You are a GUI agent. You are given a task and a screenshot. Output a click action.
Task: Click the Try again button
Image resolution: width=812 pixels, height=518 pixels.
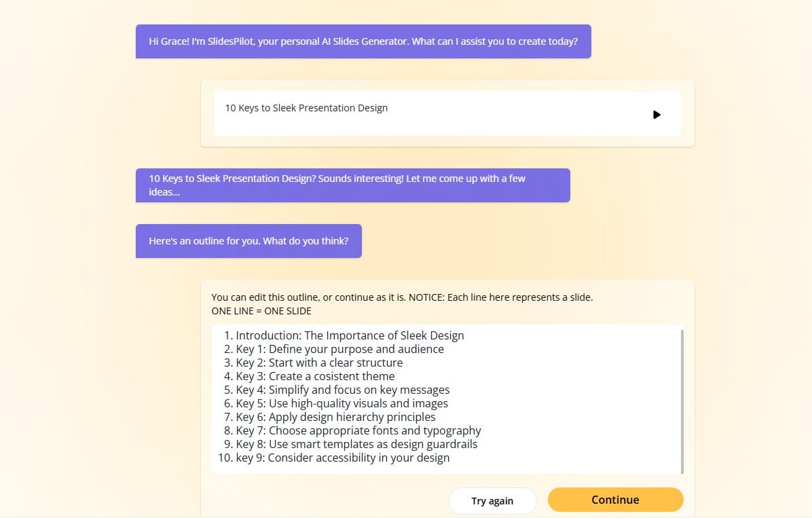[x=492, y=501]
